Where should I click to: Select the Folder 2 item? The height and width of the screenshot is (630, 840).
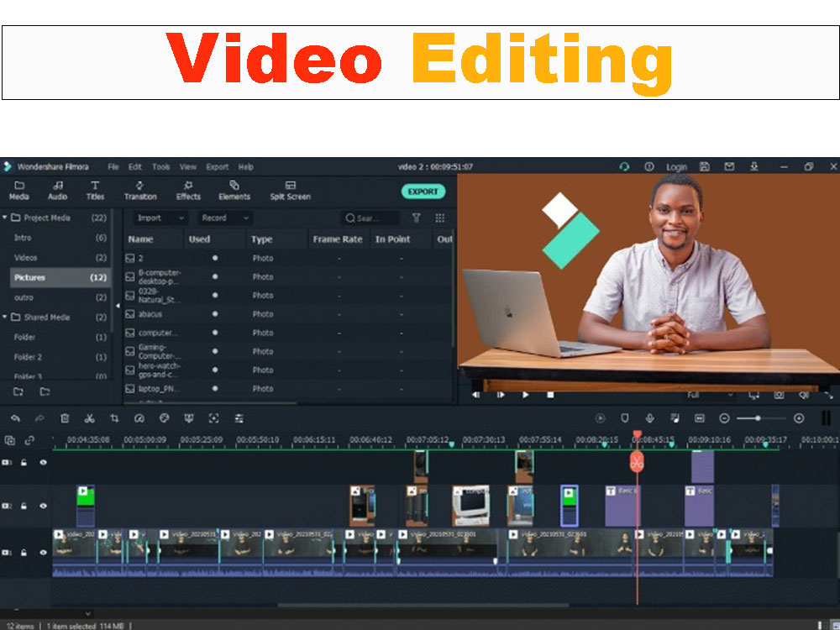(x=59, y=356)
